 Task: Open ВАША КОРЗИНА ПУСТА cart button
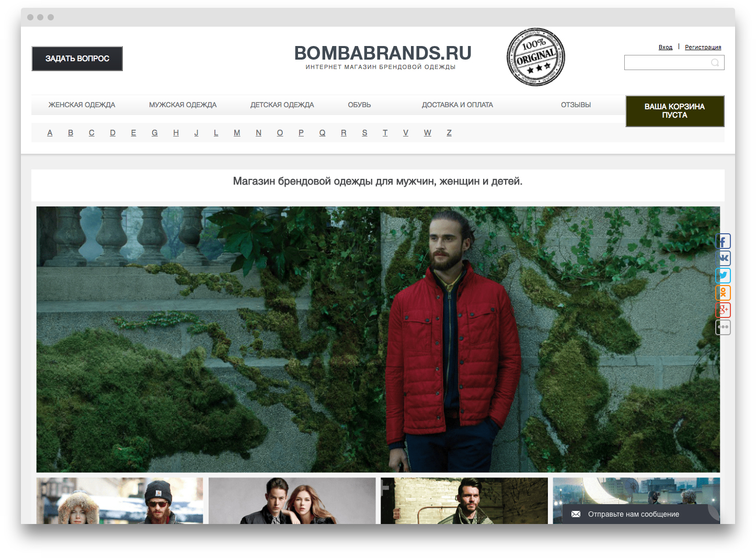(674, 111)
